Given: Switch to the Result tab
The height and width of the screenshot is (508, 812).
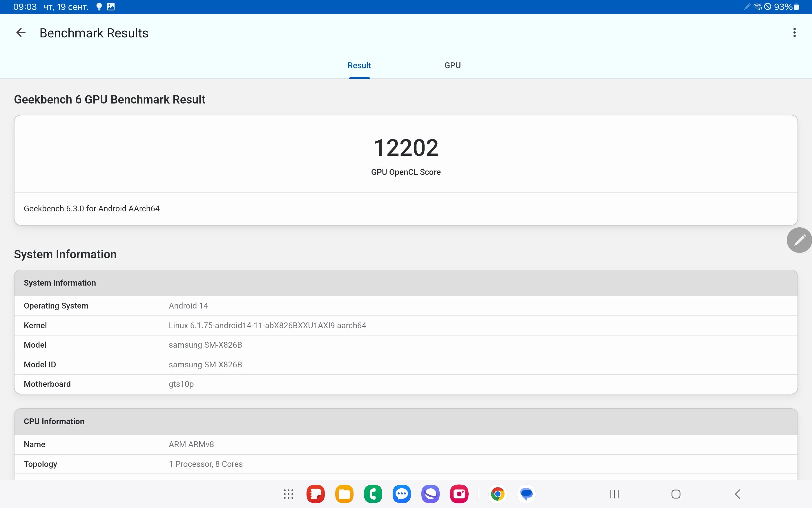Looking at the screenshot, I should [x=359, y=65].
